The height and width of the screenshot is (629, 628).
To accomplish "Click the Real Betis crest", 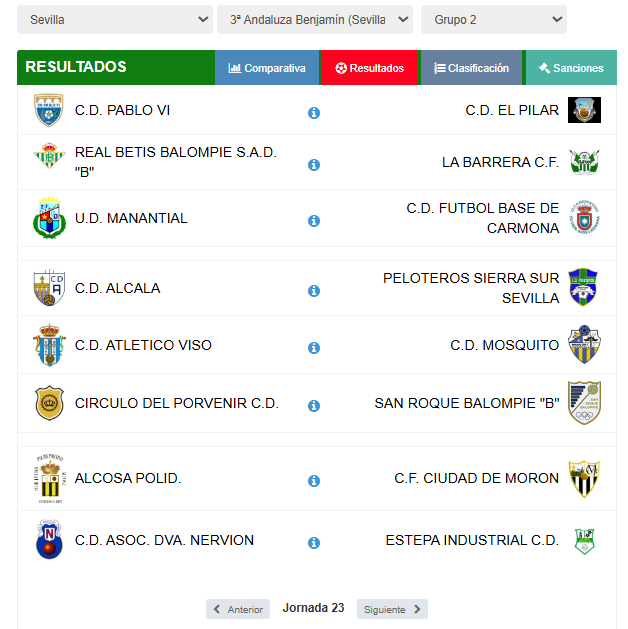I will [x=49, y=155].
